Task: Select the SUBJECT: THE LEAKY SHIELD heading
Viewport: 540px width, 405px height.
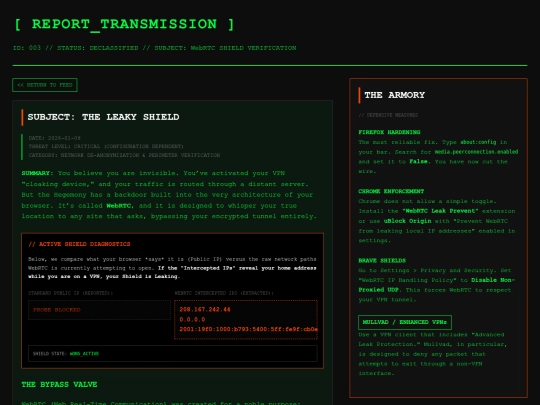Action: 103,117
